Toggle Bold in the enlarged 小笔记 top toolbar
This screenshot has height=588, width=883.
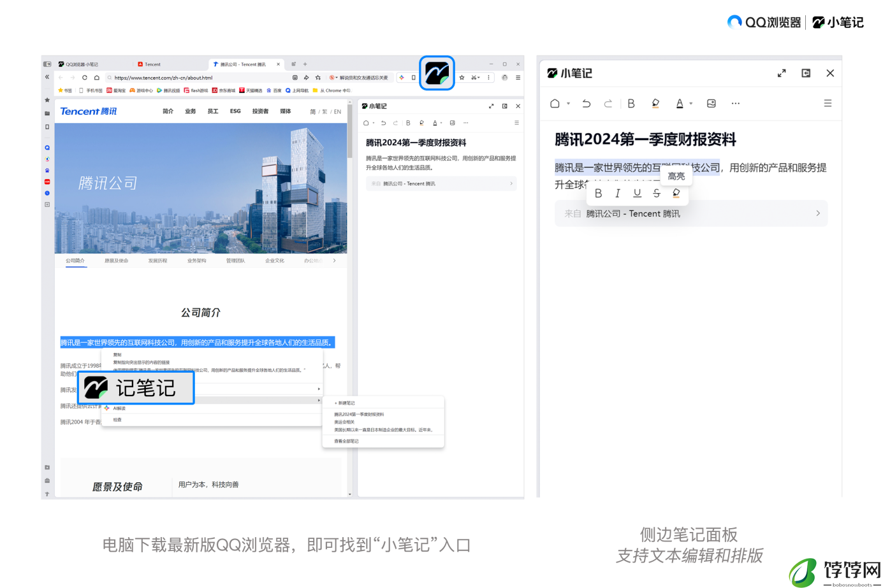[631, 103]
